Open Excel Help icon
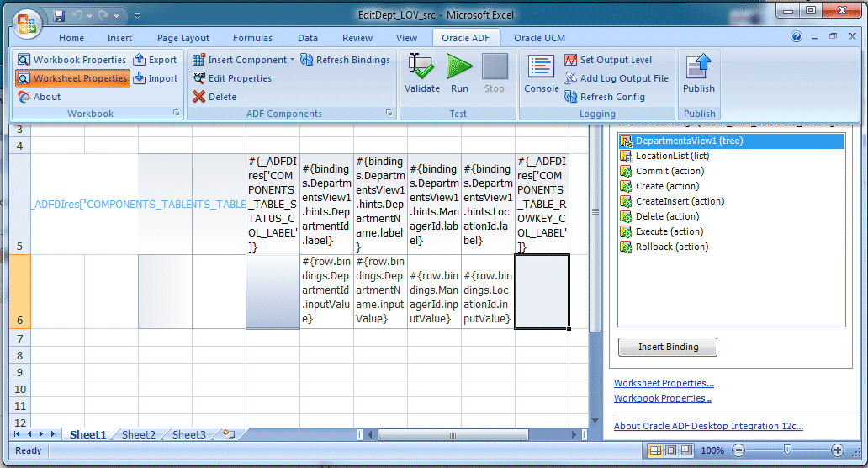The height and width of the screenshot is (468, 868). 796,37
